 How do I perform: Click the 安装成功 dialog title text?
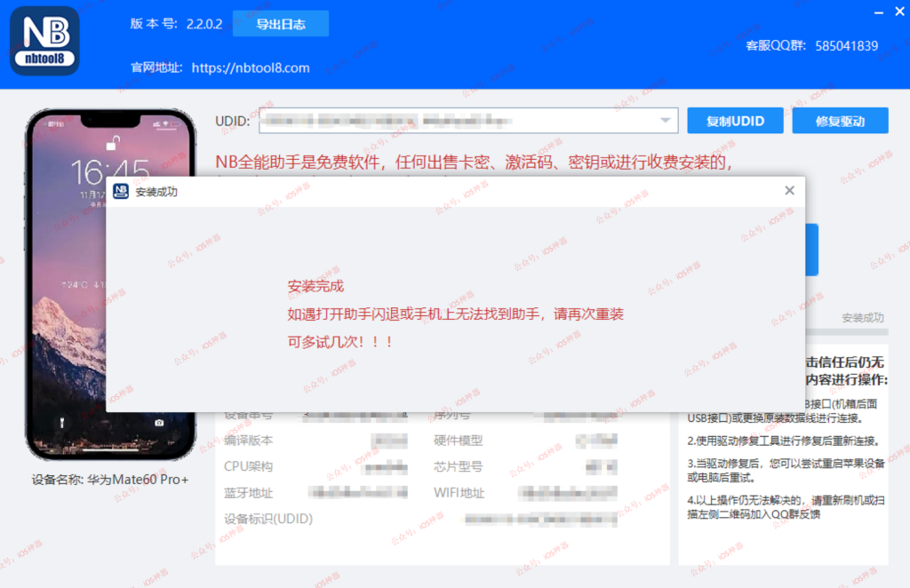tap(156, 191)
